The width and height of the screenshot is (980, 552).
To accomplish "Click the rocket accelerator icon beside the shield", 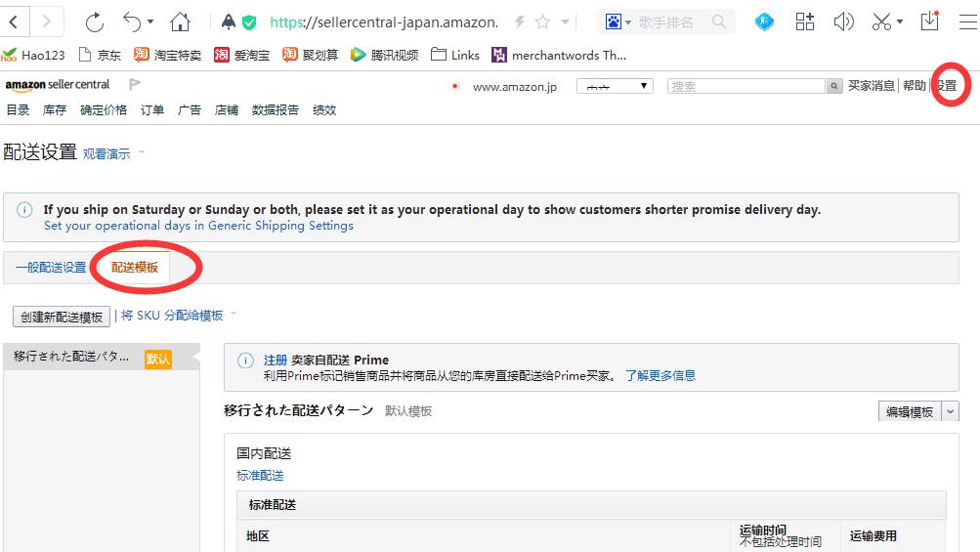I will (228, 22).
